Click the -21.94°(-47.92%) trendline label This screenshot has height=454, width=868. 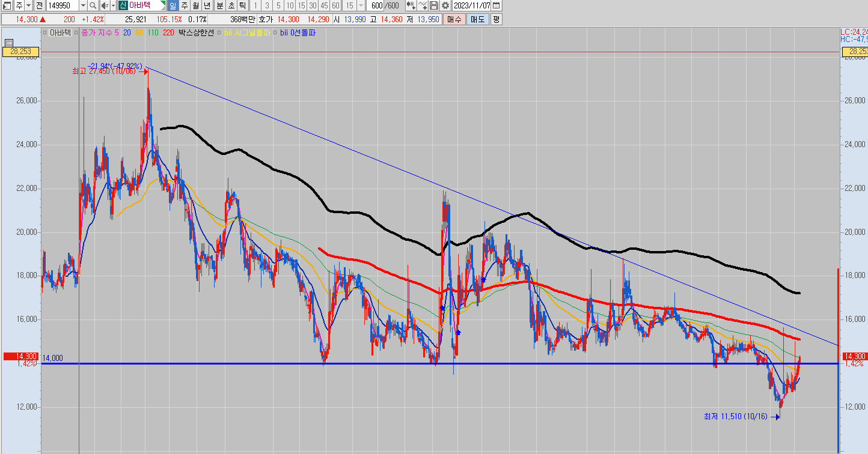115,65
